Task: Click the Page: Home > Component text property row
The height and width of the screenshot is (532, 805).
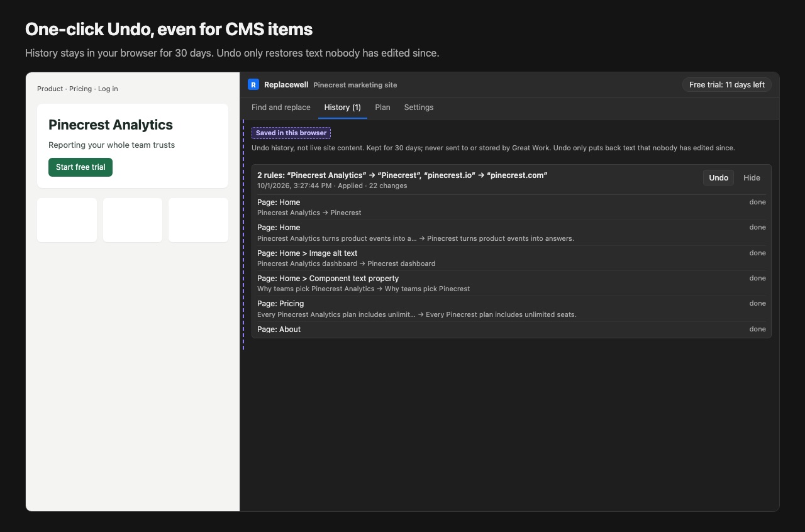Action: [511, 284]
